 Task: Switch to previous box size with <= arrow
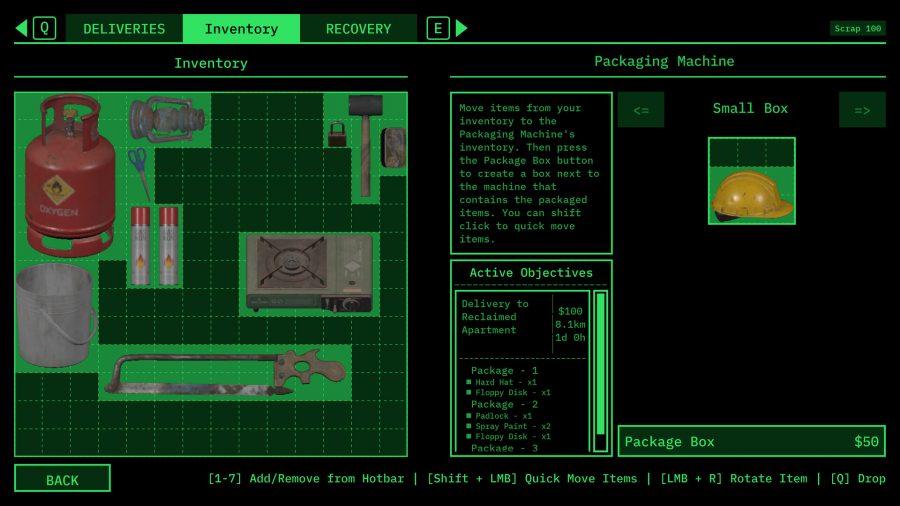click(641, 110)
